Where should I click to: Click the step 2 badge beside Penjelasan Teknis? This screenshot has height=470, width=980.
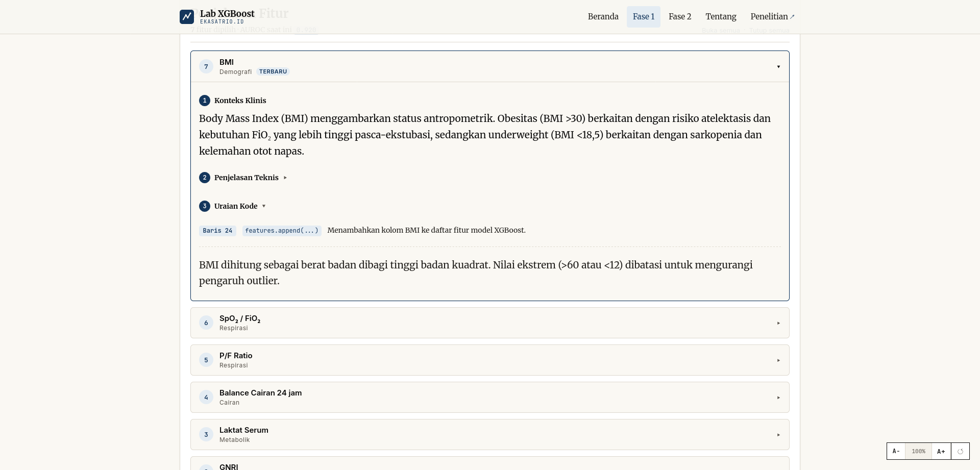(x=205, y=178)
